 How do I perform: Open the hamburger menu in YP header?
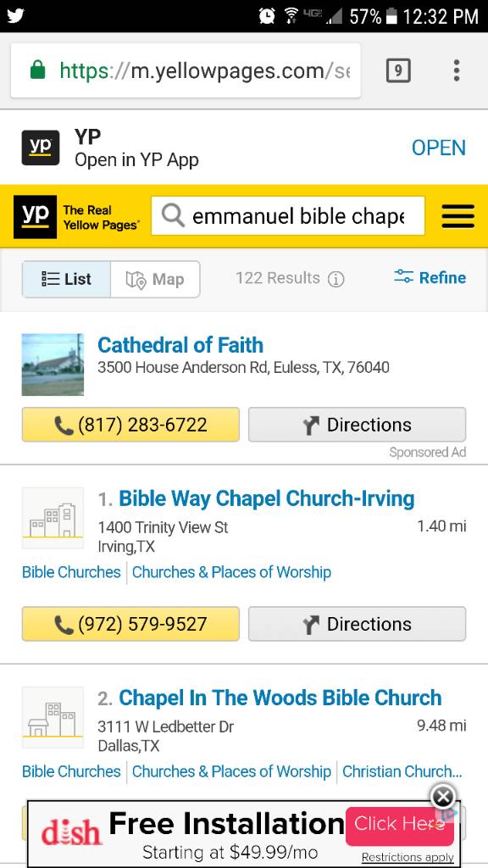[x=457, y=216]
